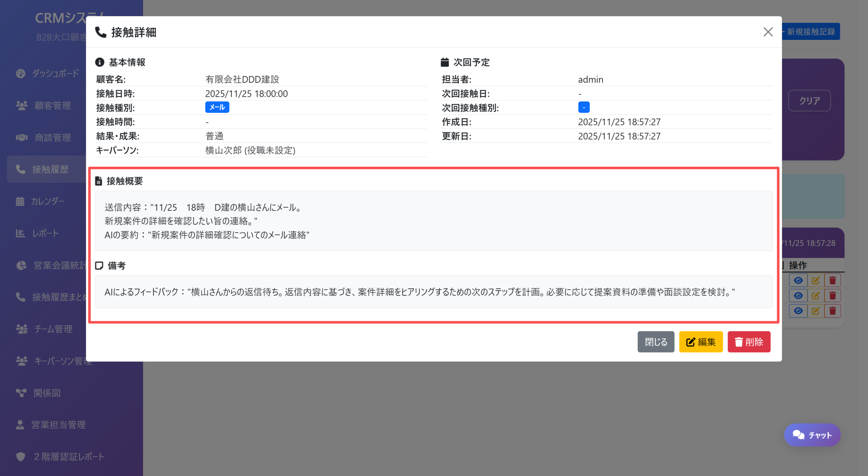This screenshot has width=868, height=476.
Task: Click the 閉じる button
Action: click(x=656, y=342)
